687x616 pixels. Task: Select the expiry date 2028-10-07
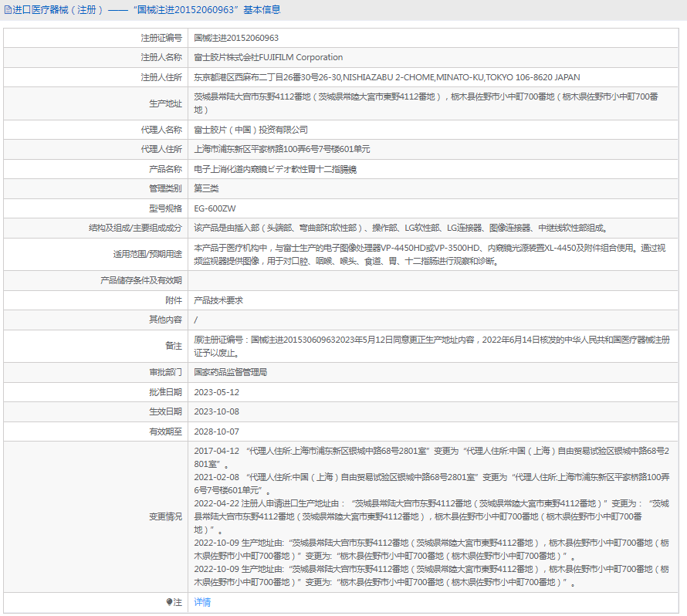[x=217, y=432]
